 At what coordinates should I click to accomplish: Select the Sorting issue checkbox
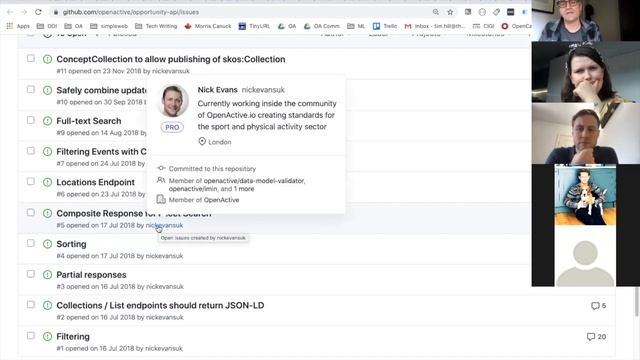click(x=31, y=243)
